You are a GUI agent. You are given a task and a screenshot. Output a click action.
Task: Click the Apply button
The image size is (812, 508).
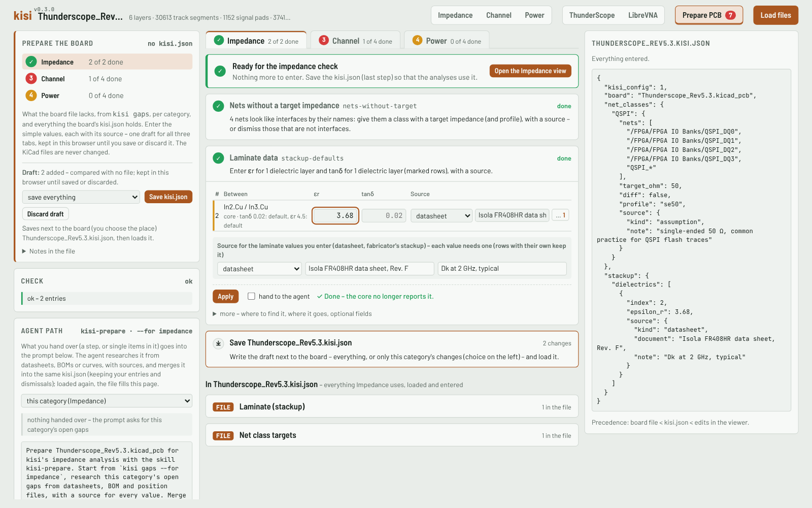click(226, 297)
